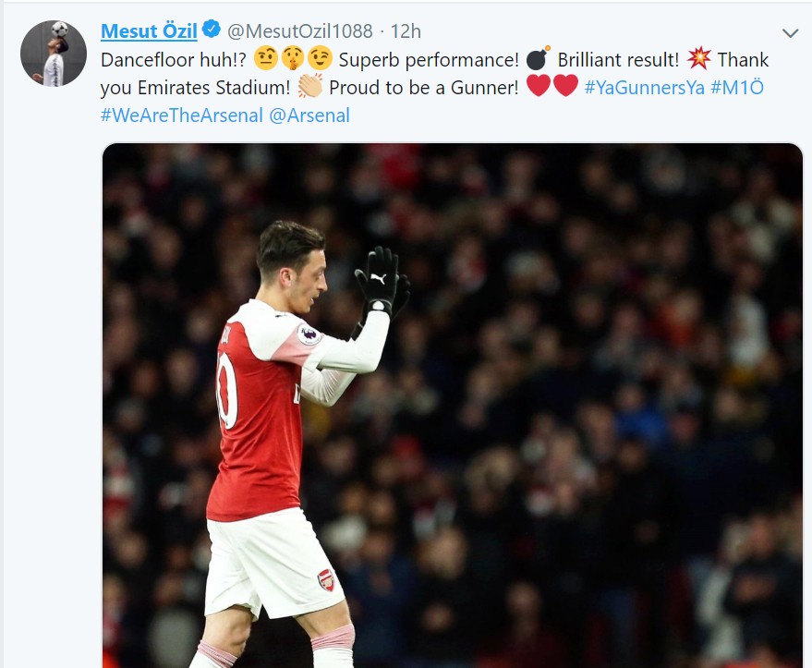Click the blue verified badge
The image size is (812, 668).
[x=212, y=30]
